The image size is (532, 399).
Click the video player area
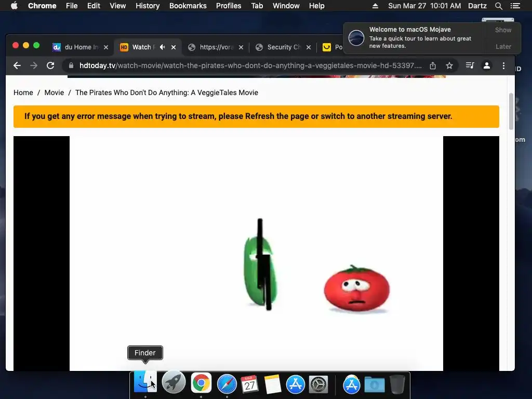[256, 254]
